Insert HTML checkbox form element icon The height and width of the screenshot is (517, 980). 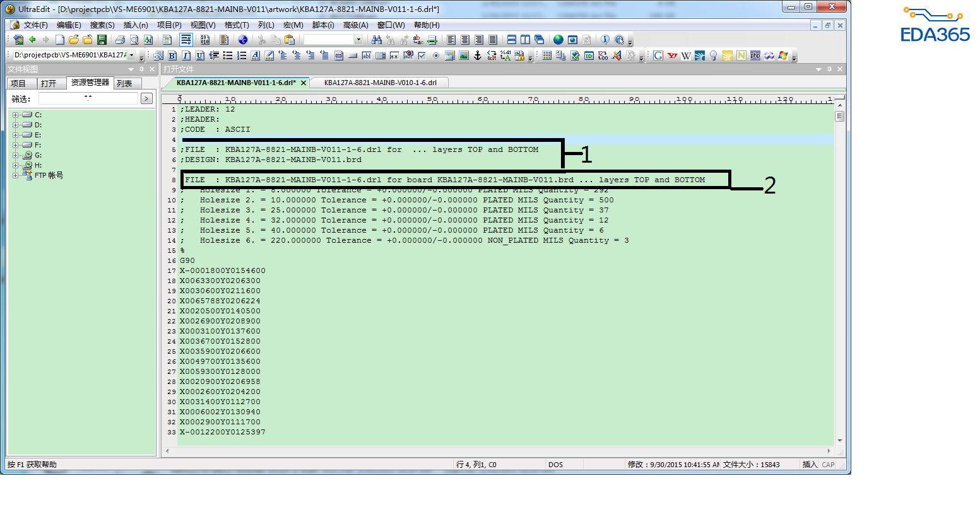point(422,55)
